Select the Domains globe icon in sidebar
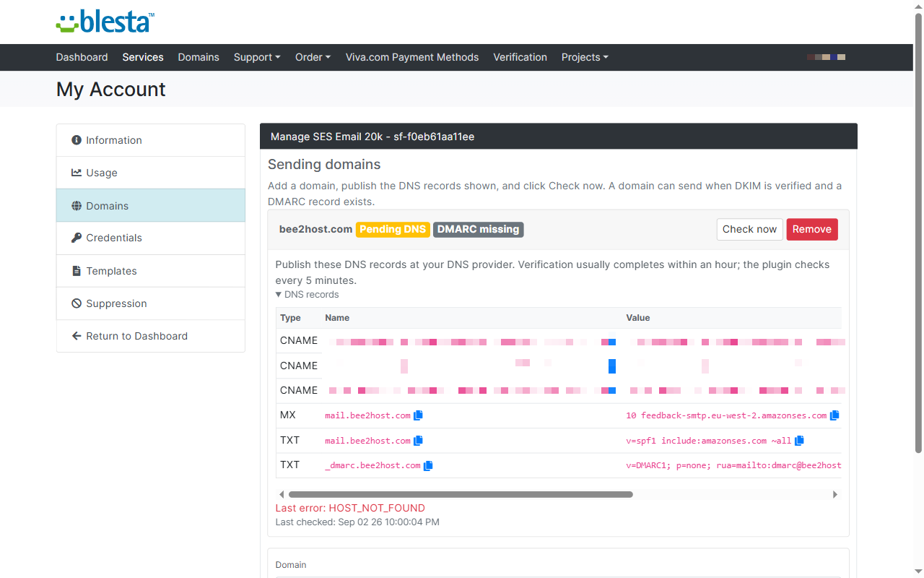 (77, 206)
